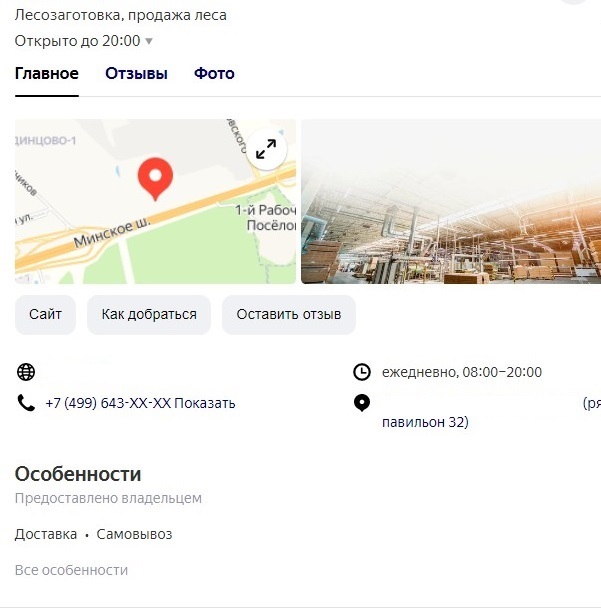This screenshot has width=601, height=611.
Task: Expand the fullscreen map icon
Action: coord(266,149)
